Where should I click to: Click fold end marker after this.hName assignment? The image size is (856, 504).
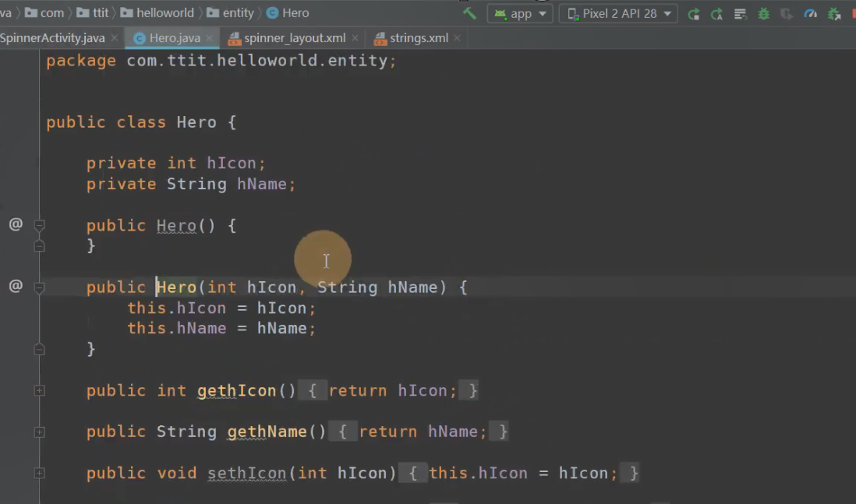[39, 349]
